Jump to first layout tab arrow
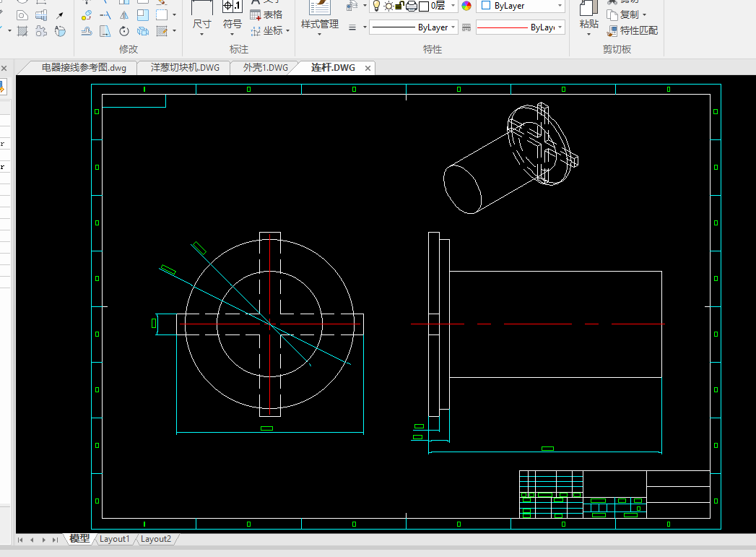756x557 pixels. [20, 540]
